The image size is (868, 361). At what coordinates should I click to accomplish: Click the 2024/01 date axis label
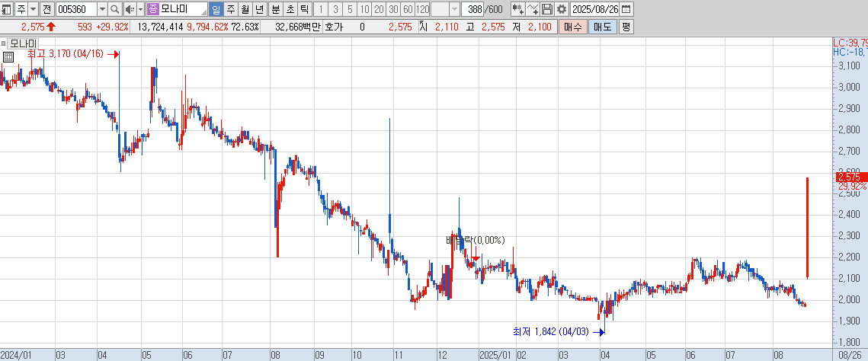click(x=14, y=354)
